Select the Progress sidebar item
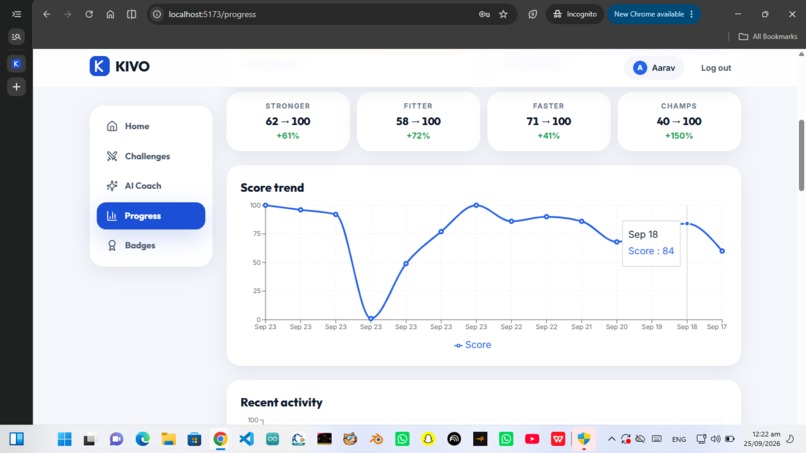This screenshot has width=806, height=453. click(x=151, y=215)
